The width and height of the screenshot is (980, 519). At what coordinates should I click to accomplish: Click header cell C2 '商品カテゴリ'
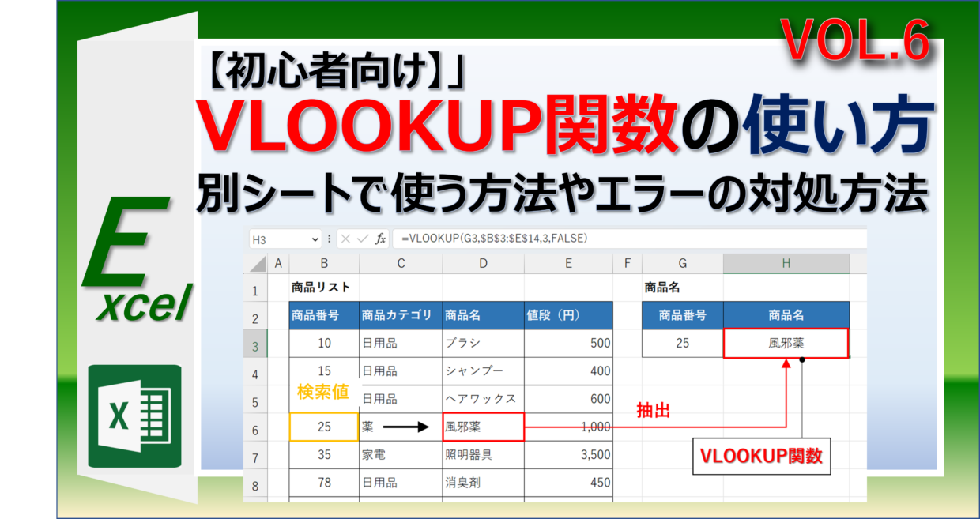[x=401, y=315]
